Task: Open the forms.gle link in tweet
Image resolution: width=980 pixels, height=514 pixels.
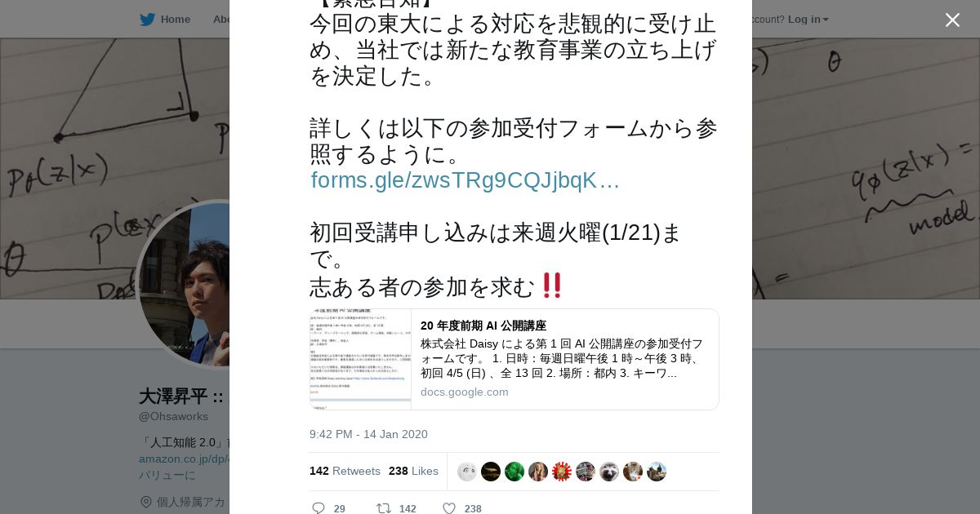Action: [465, 180]
